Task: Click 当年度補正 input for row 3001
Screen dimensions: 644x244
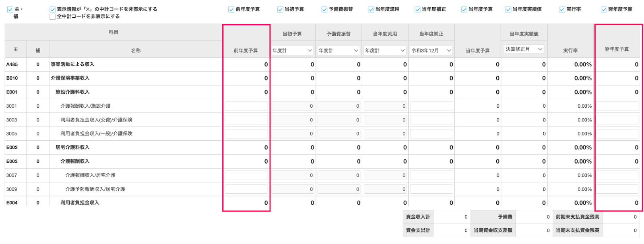Action: (x=431, y=106)
